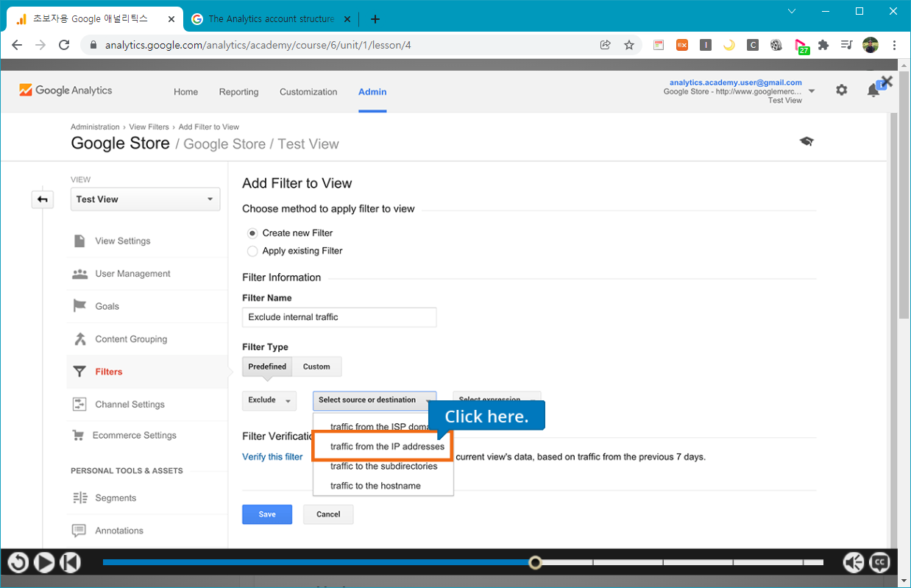This screenshot has width=911, height=588.
Task: Click the Segments icon
Action: pos(79,498)
